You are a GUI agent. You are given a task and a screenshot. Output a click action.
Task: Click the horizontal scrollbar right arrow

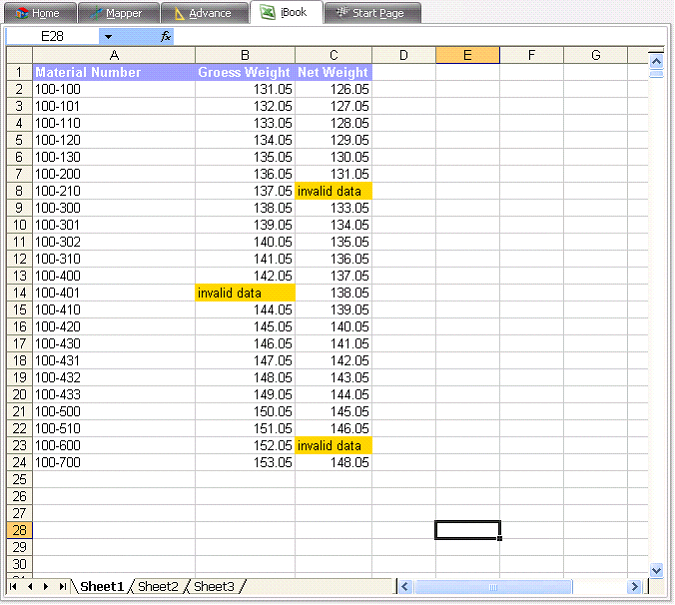pyautogui.click(x=634, y=587)
